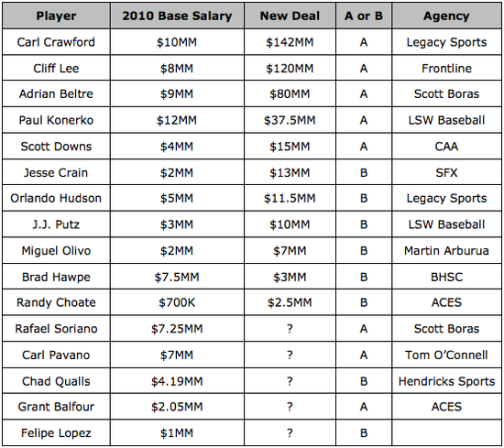Select Felipe Lopez's empty agency cell
Screen dimensions: 504x448
click(446, 433)
